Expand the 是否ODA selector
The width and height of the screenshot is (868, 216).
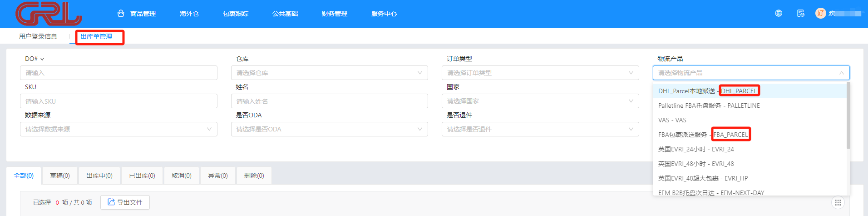coord(329,129)
